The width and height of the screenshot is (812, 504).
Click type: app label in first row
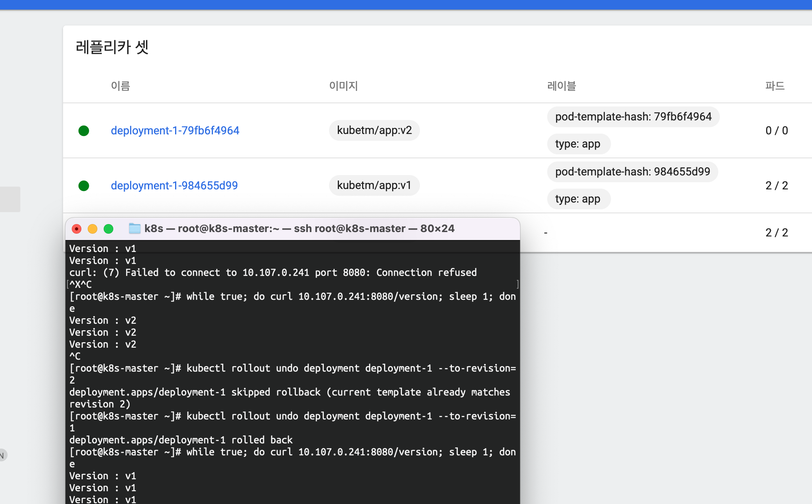tap(578, 144)
